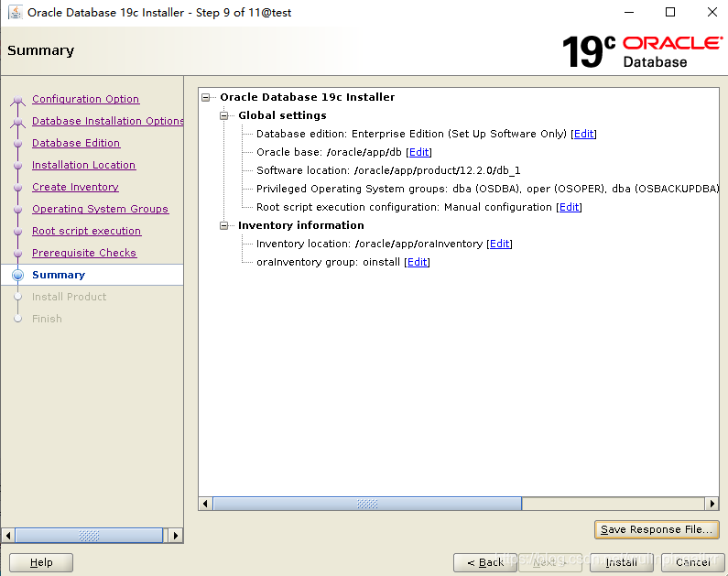Click the Installation Location step marker dot
The image size is (728, 576).
coord(17,166)
